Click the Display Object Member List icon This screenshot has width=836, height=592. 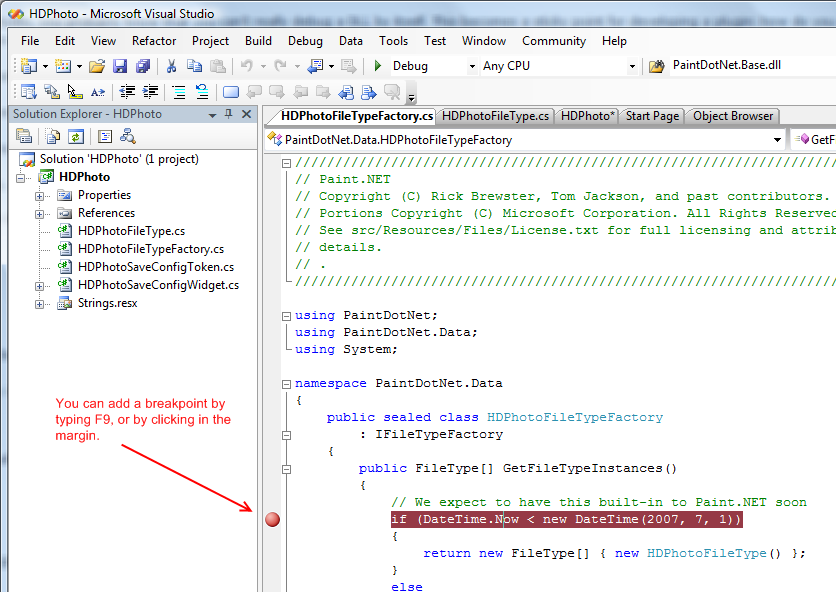(x=29, y=92)
